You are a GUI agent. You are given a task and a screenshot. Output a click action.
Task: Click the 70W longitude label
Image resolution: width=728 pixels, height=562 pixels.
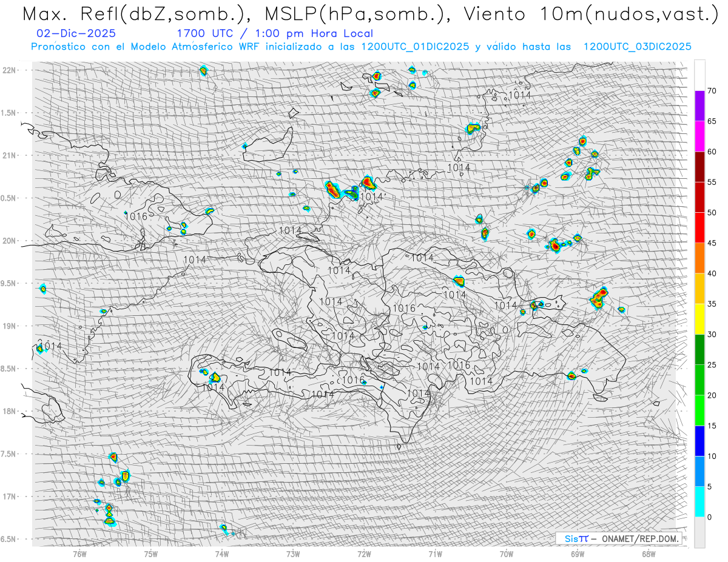point(507,554)
